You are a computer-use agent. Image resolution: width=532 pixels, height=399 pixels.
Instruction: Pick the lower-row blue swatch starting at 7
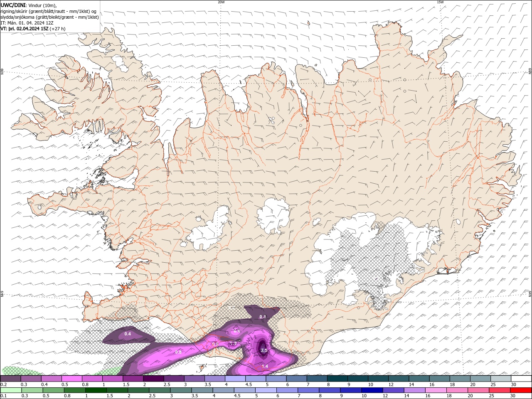[x=308, y=390]
